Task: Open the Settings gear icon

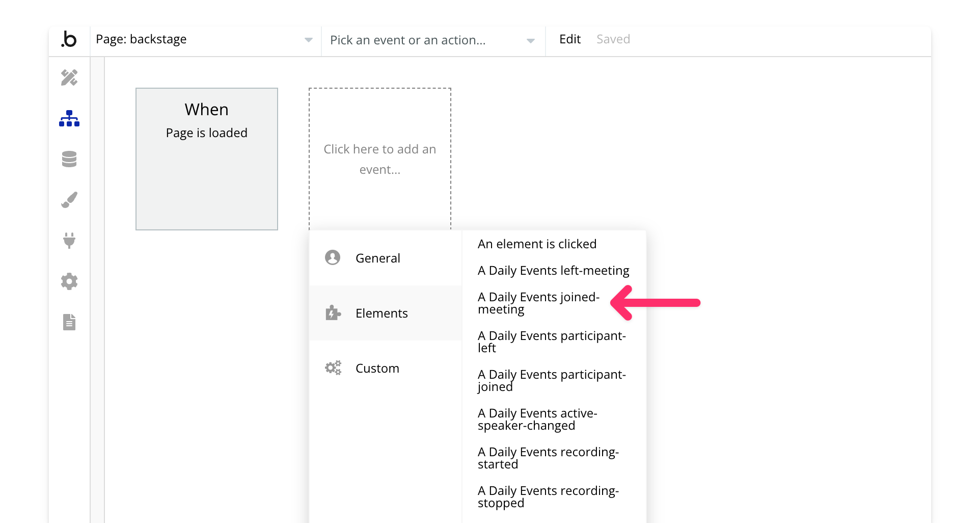Action: tap(69, 281)
